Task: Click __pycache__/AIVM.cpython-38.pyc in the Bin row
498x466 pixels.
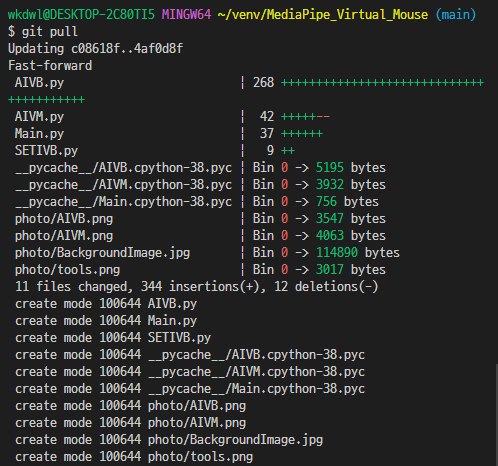Action: click(x=123, y=185)
